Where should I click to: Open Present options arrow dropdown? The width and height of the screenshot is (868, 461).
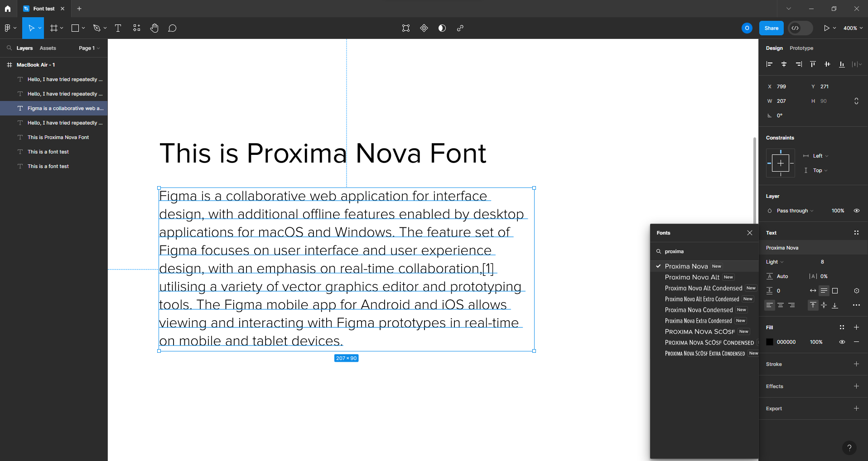point(834,28)
